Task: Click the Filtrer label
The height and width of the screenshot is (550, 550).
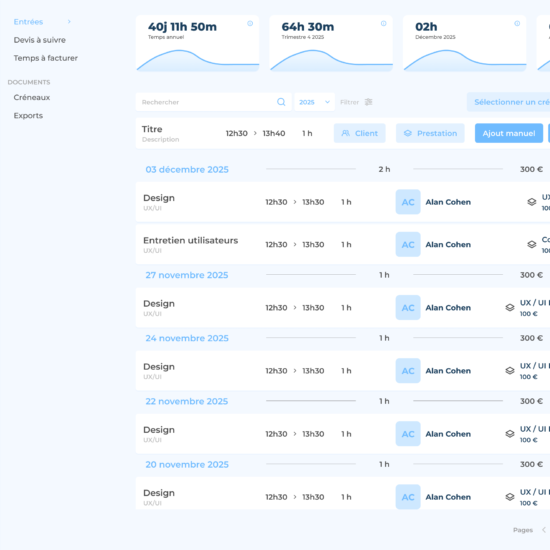Action: 349,102
